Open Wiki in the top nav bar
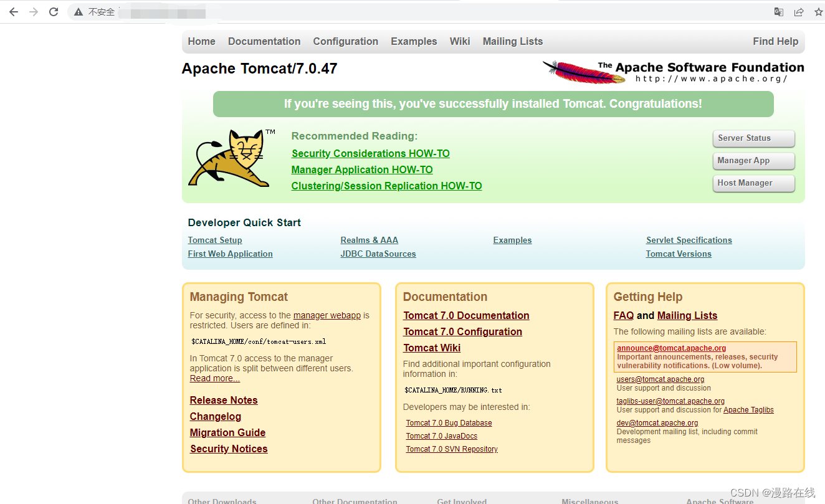This screenshot has height=504, width=825. click(x=460, y=41)
